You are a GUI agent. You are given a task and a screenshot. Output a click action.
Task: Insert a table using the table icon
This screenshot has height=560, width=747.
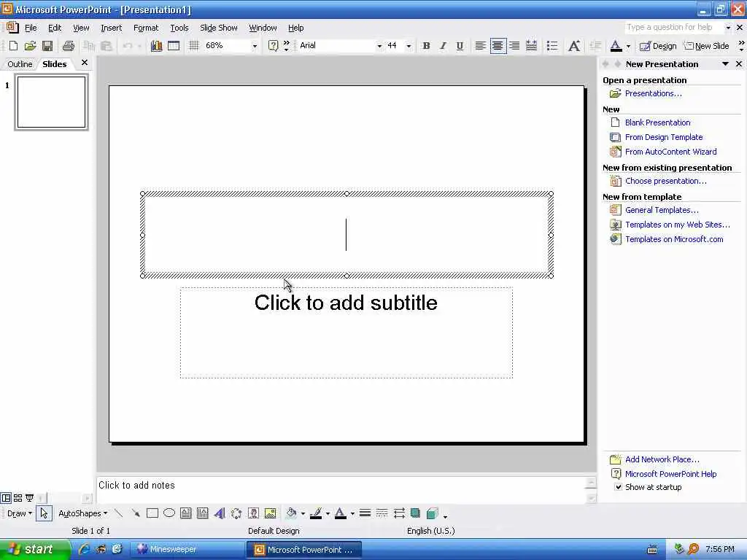pos(174,46)
